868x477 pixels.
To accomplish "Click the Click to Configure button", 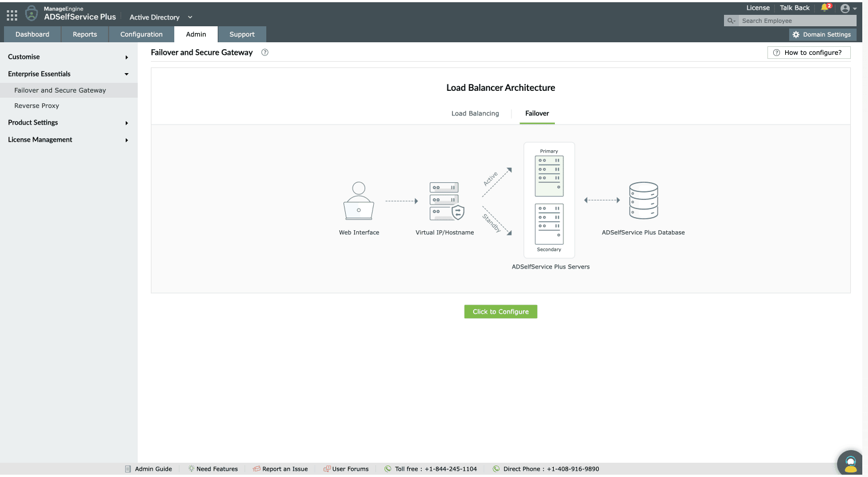I will click(501, 312).
